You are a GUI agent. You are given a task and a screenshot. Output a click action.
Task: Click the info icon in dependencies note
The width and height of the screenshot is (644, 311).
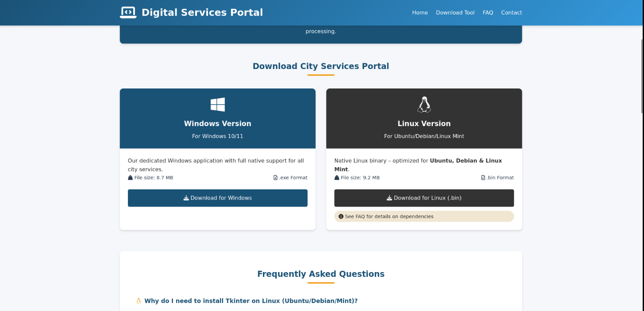click(341, 217)
